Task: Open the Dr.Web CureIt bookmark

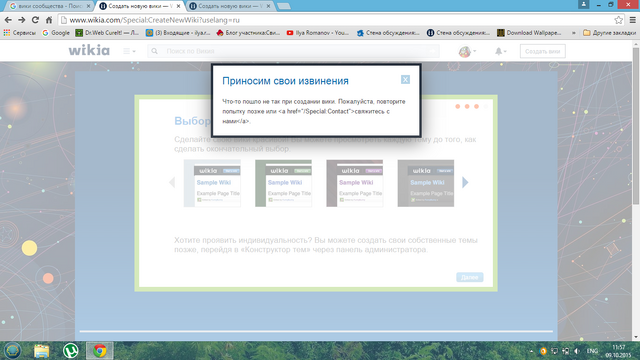Action: click(107, 33)
